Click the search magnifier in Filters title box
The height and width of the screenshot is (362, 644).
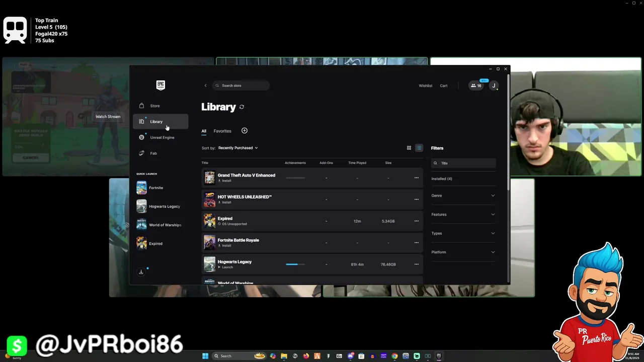point(435,163)
